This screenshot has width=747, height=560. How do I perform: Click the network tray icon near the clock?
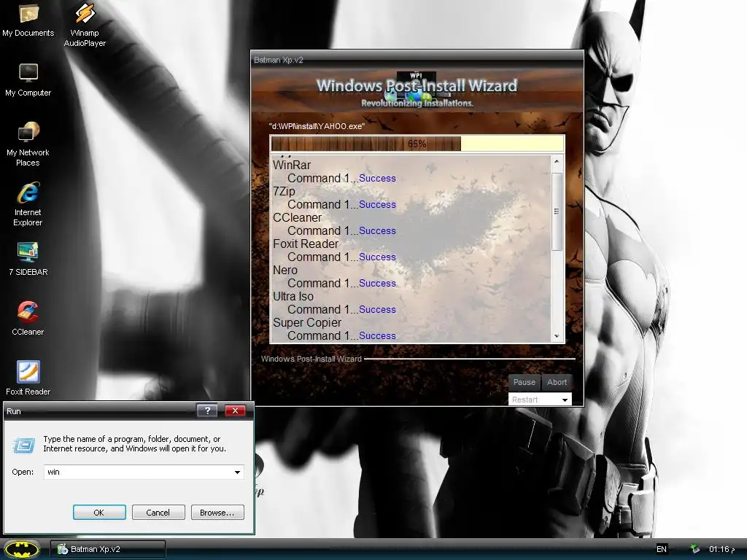click(x=695, y=549)
